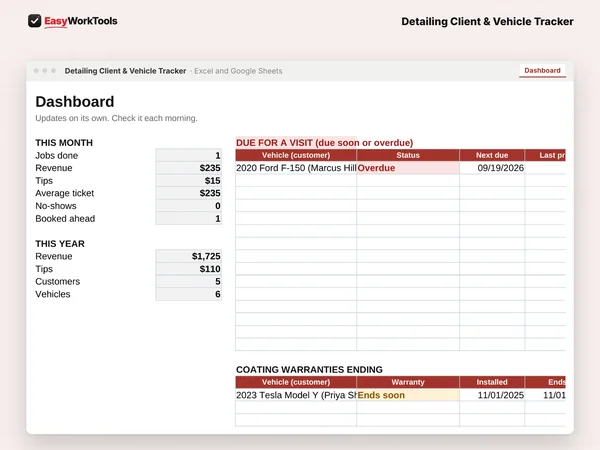Select the Booked ahead value cell
This screenshot has width=600, height=450.
pos(189,218)
